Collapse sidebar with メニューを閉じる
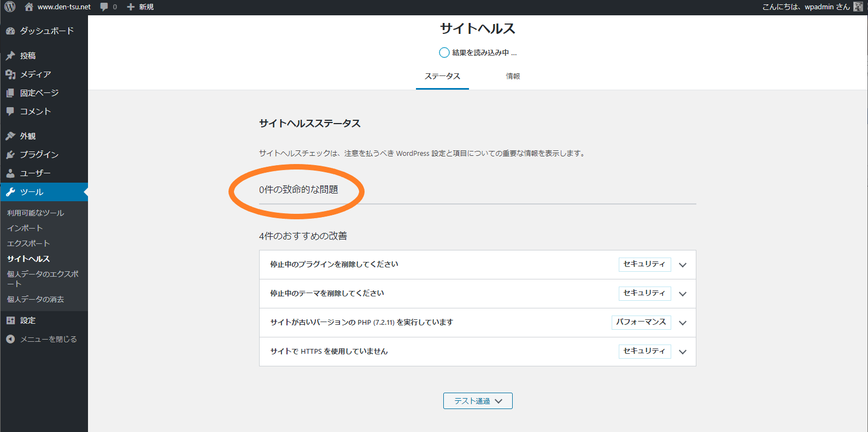The height and width of the screenshot is (432, 868). coord(42,339)
